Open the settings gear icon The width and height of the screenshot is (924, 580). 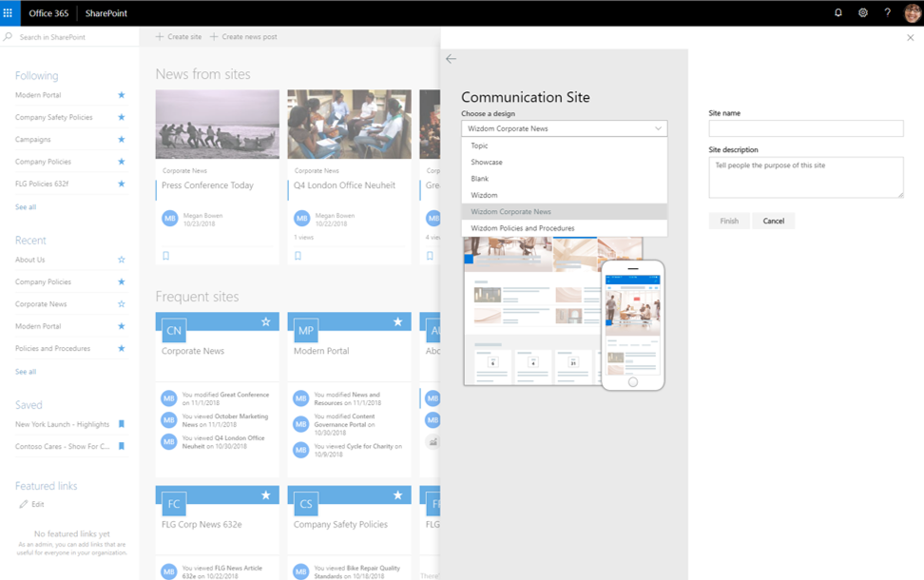[863, 12]
